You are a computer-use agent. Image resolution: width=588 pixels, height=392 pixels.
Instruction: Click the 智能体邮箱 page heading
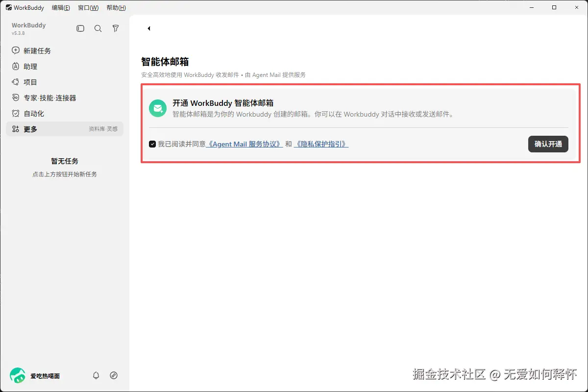[x=165, y=62]
